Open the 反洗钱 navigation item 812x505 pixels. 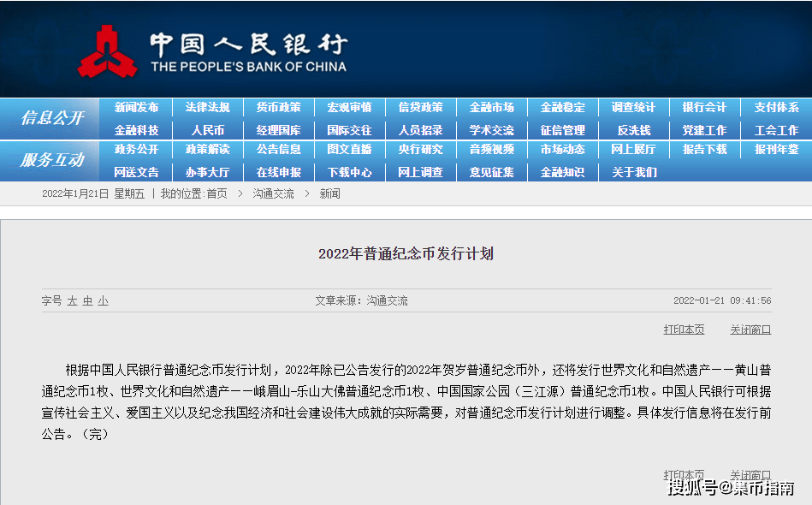[x=633, y=130]
